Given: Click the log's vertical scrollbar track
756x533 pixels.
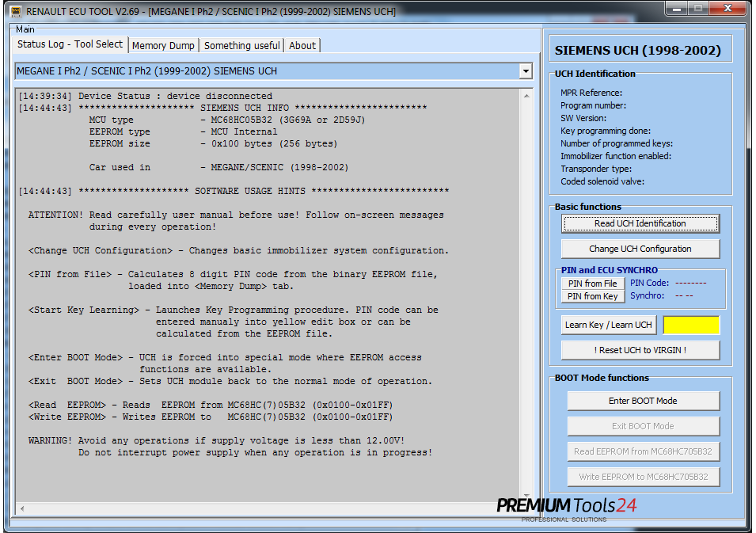Looking at the screenshot, I should click(526, 295).
